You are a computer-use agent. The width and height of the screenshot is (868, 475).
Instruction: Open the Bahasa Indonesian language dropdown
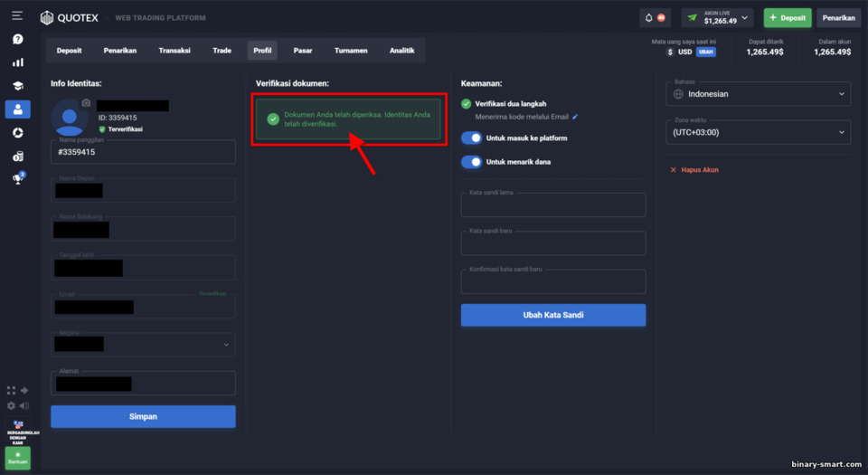point(759,94)
